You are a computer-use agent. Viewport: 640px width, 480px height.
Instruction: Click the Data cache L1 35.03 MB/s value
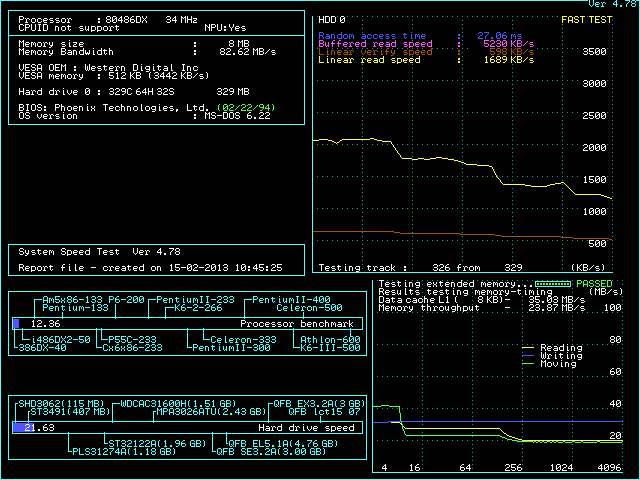(x=556, y=300)
